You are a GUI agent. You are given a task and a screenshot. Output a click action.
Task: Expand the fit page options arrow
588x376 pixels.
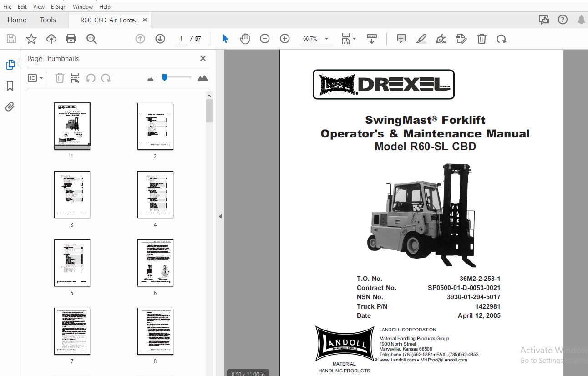click(355, 39)
